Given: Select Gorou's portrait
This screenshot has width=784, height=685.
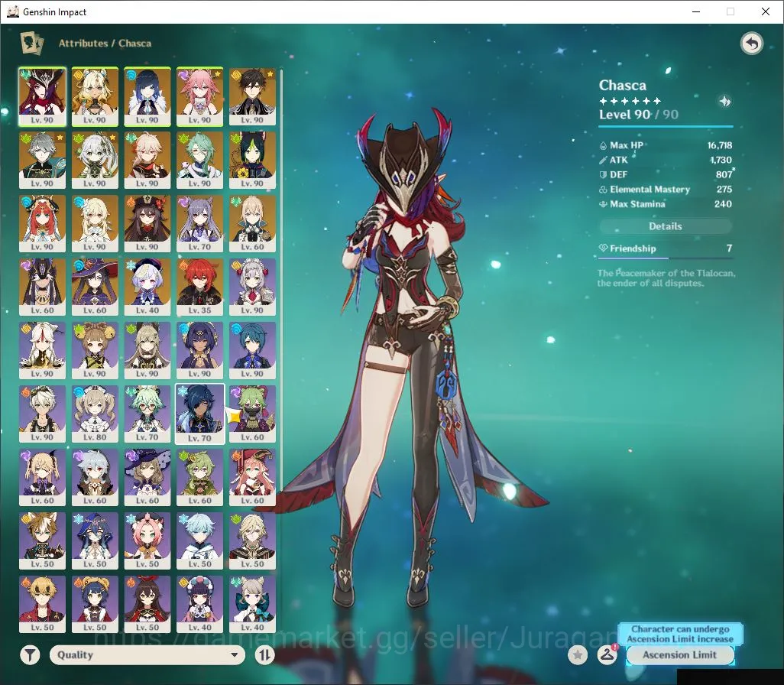Looking at the screenshot, I should pyautogui.click(x=43, y=541).
